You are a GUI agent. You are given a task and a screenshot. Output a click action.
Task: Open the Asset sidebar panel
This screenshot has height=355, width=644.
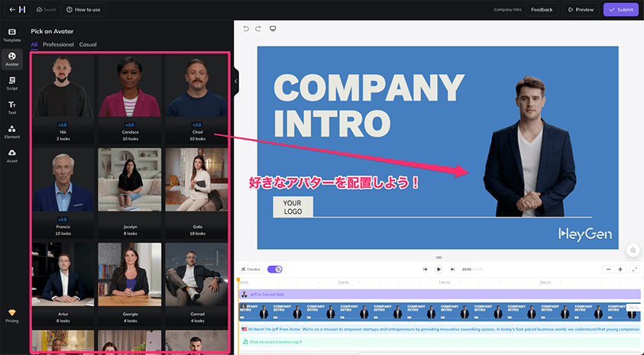12,156
